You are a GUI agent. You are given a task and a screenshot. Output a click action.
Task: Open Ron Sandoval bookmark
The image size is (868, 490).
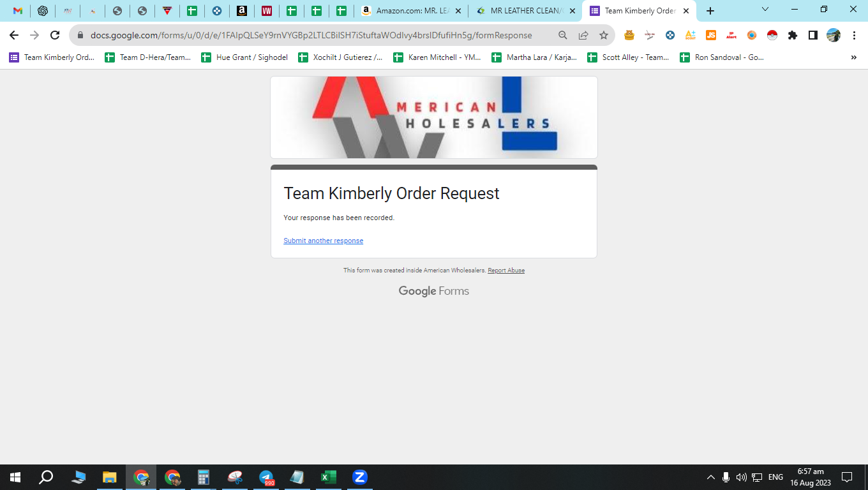point(722,57)
